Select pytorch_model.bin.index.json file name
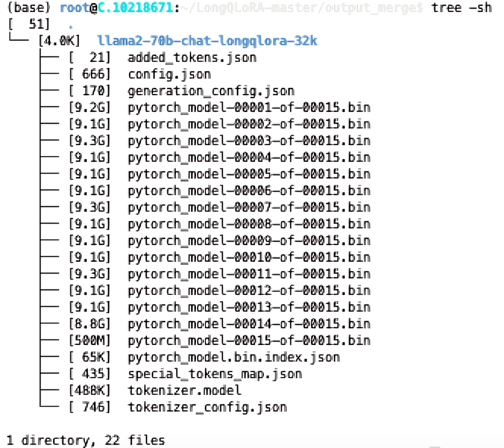Screen dimensions: 504x448 point(234,357)
